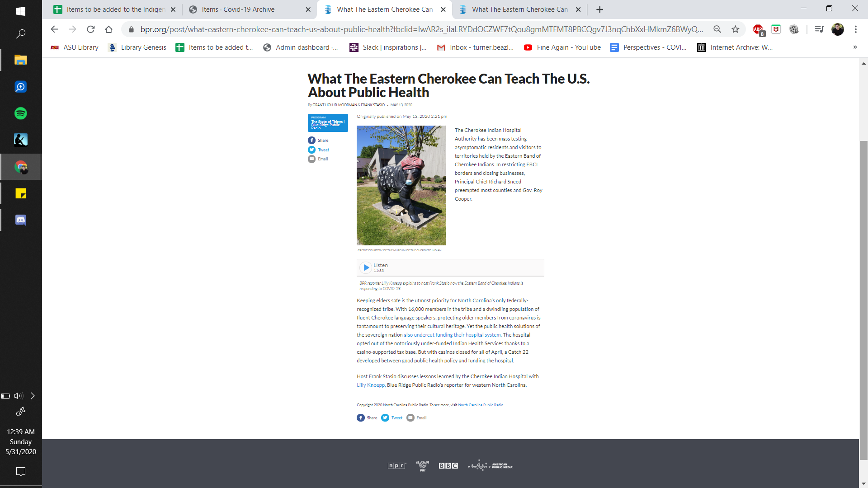Follow the 'also undercut funding their hospital system' link
868x488 pixels.
pos(452,335)
